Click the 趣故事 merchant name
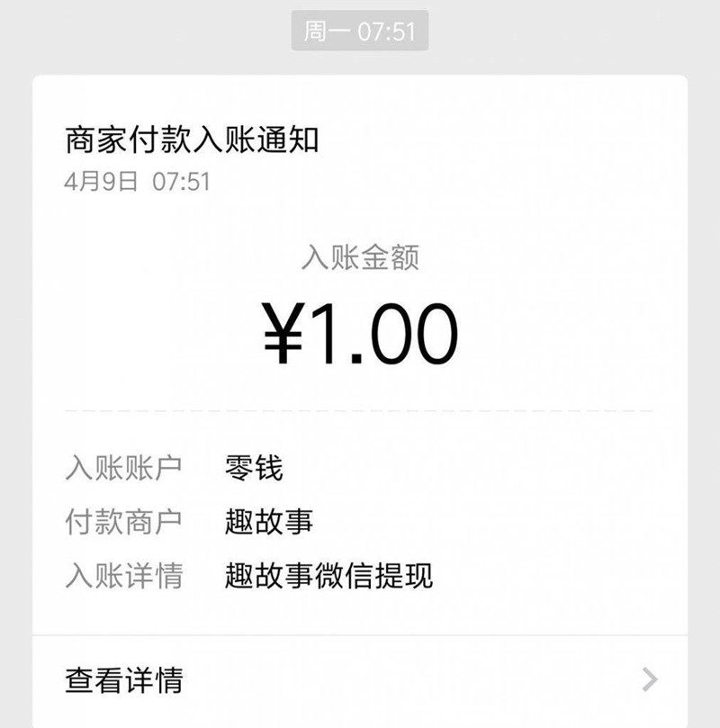This screenshot has width=720, height=728. pos(269,521)
